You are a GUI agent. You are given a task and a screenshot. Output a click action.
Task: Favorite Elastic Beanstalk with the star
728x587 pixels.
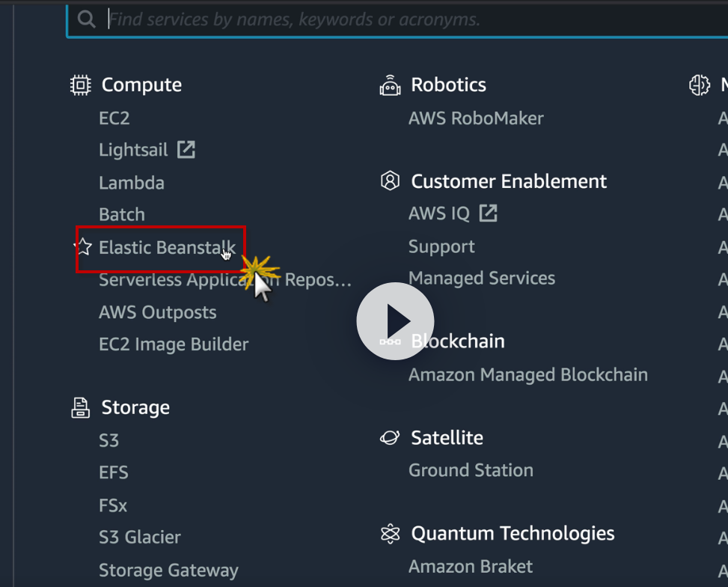click(85, 247)
